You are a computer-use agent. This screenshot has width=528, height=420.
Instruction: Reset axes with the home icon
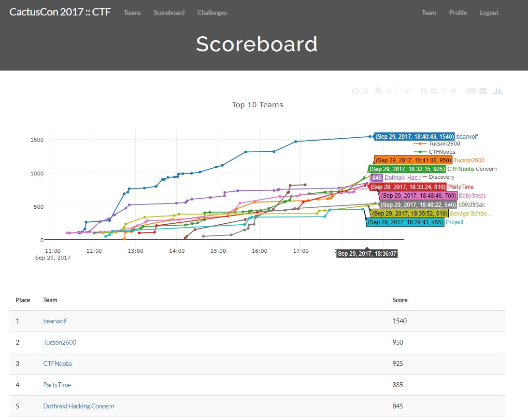tap(453, 90)
